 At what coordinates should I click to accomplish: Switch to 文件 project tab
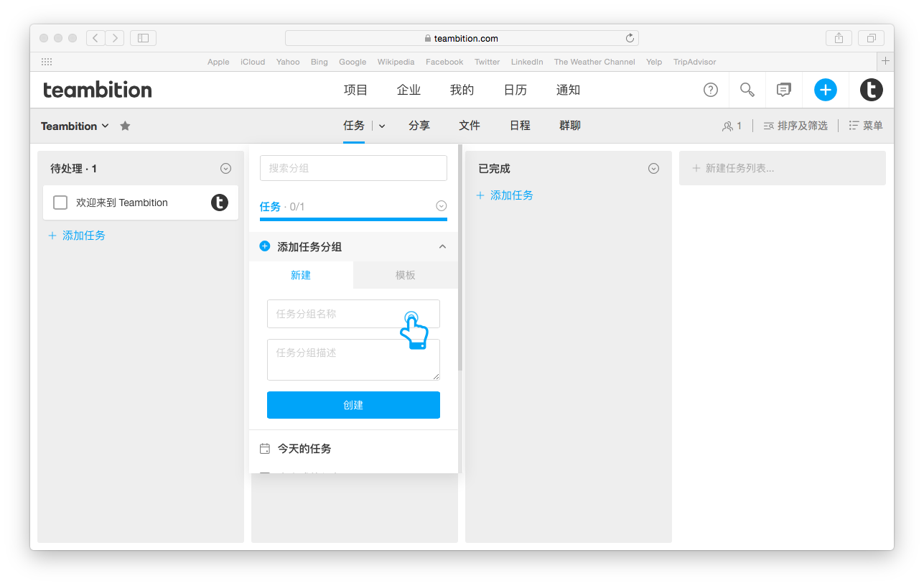pos(470,126)
